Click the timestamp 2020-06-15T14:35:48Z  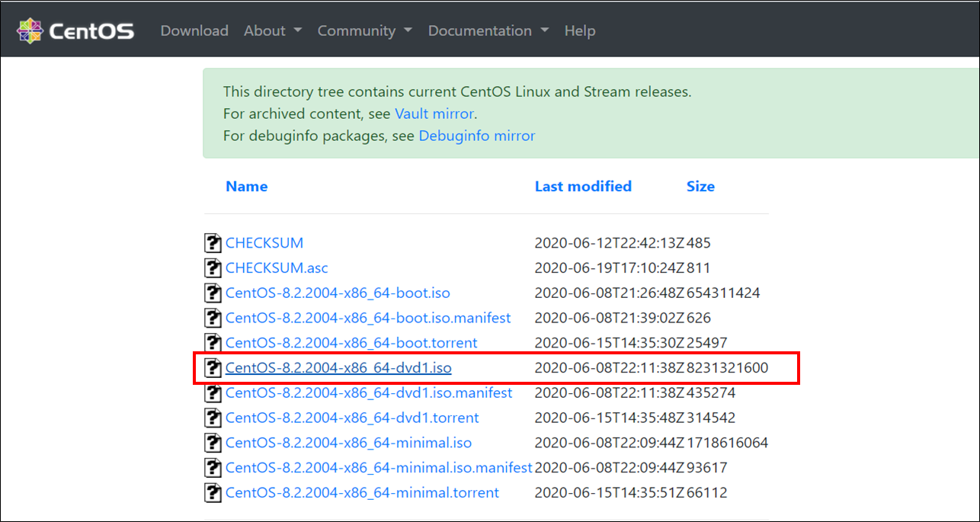[610, 418]
